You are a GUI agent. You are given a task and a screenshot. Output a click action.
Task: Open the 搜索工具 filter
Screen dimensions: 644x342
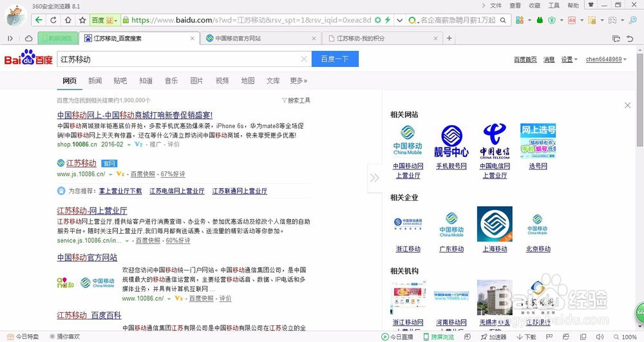(x=296, y=100)
